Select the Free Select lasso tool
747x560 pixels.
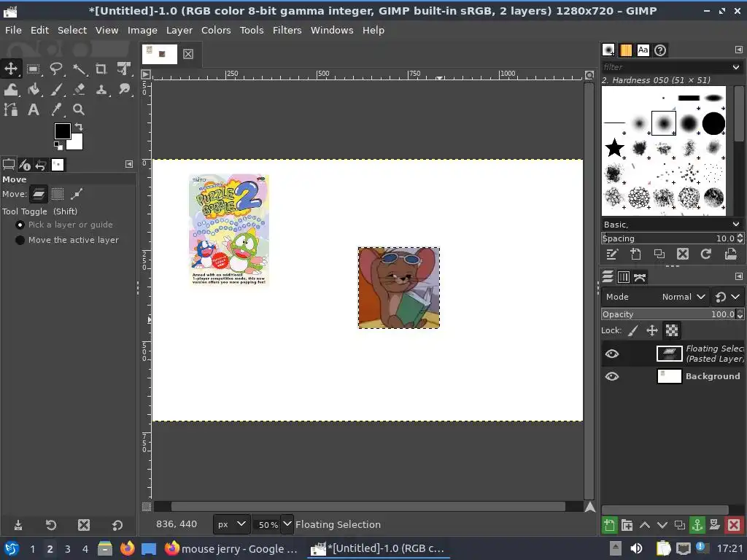pos(56,69)
